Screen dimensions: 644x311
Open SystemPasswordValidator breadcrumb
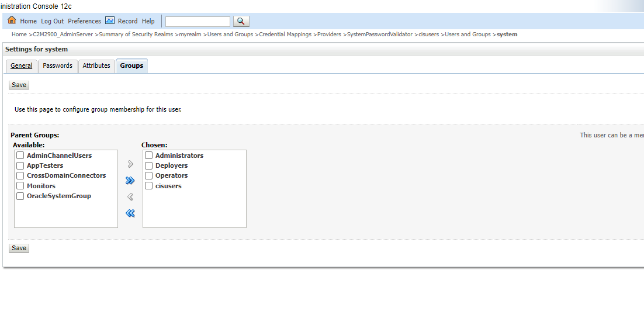click(x=380, y=34)
